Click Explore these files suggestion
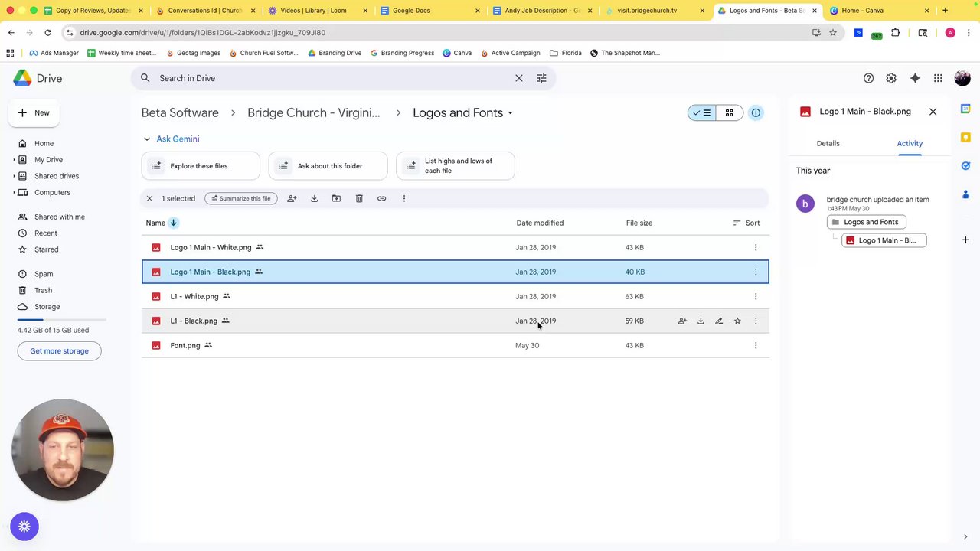This screenshot has height=551, width=980. click(201, 166)
